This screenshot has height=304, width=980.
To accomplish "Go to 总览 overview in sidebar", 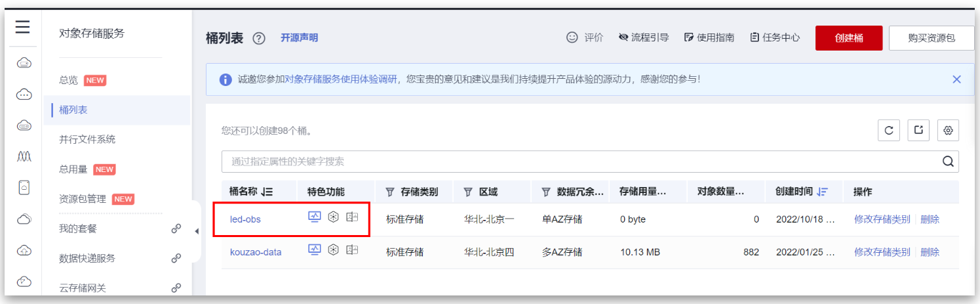I will tap(68, 80).
